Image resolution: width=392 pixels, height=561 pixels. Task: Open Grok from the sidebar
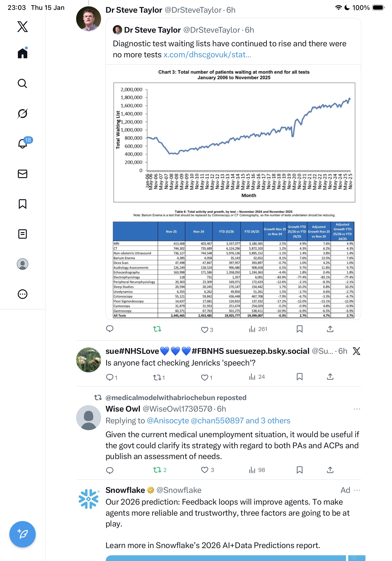click(22, 113)
